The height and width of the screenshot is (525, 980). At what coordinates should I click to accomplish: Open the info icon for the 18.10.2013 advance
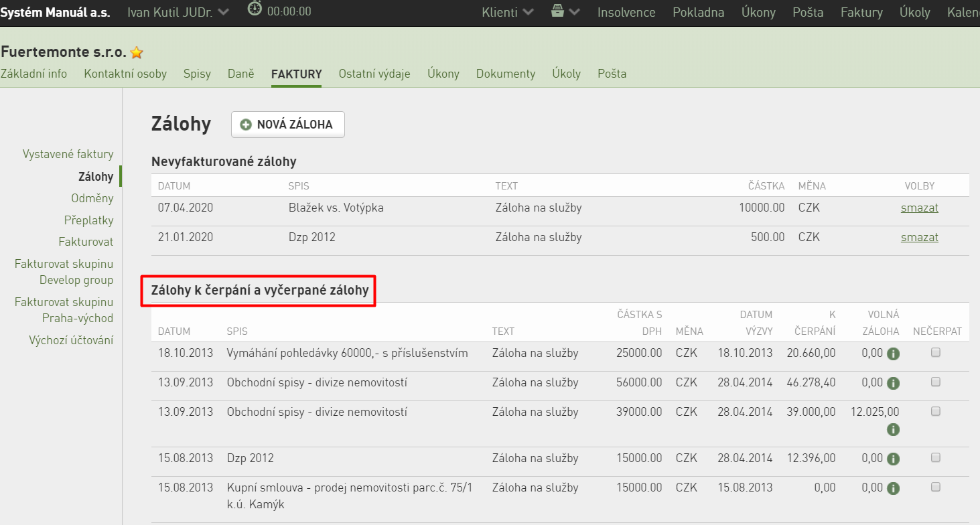pos(893,354)
